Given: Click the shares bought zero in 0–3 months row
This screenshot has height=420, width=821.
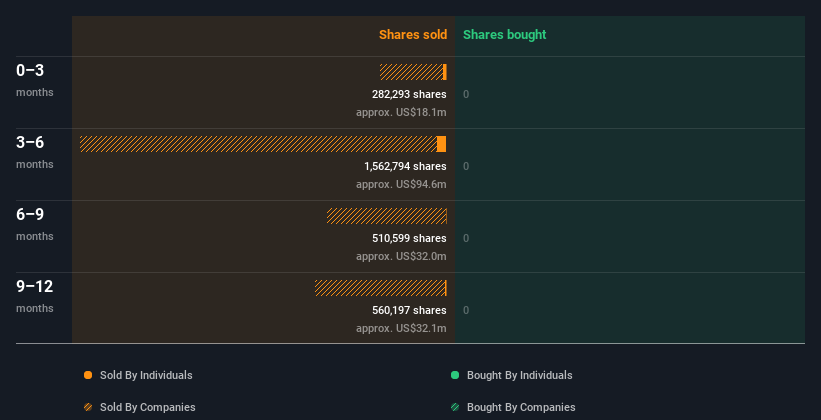Looking at the screenshot, I should coord(466,94).
